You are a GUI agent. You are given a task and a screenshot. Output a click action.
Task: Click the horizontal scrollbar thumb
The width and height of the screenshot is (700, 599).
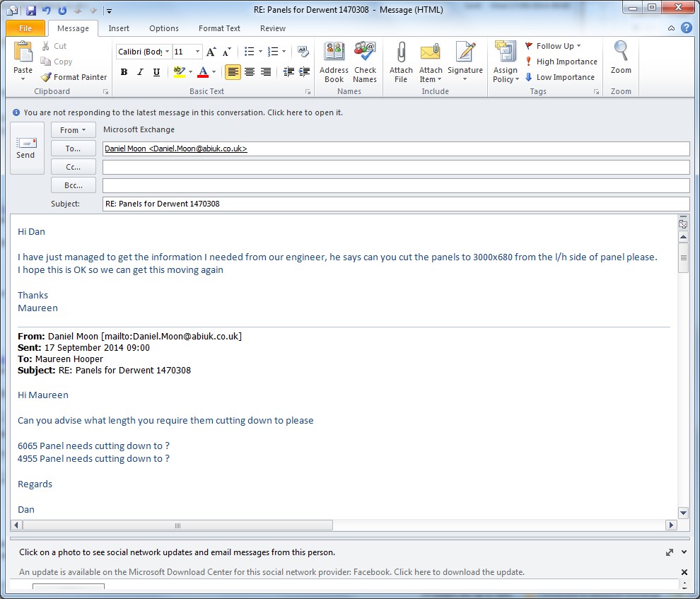(177, 525)
